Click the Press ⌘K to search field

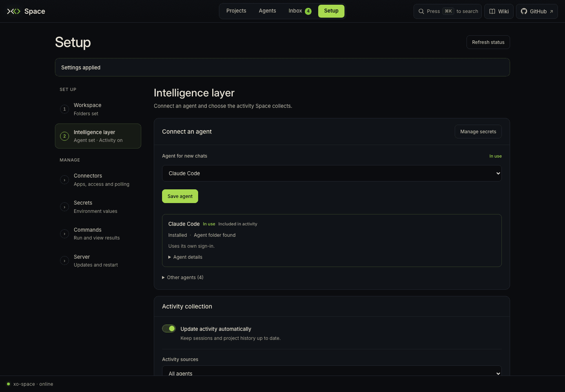(x=448, y=11)
